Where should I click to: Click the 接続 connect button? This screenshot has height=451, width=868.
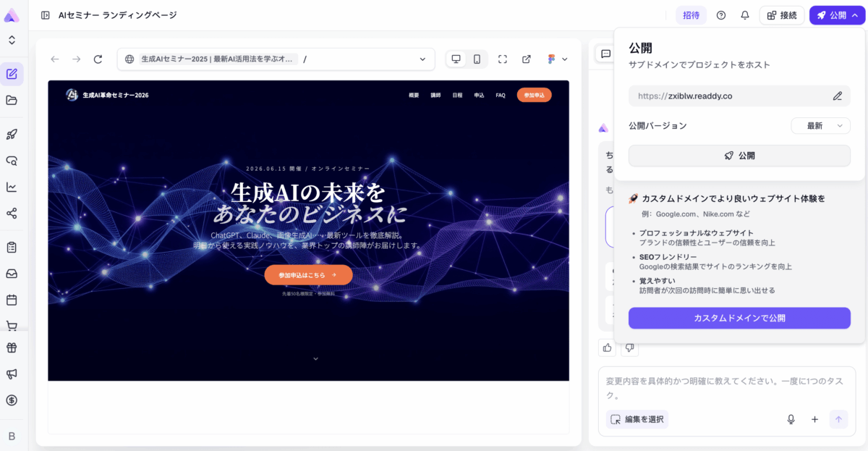pyautogui.click(x=782, y=15)
